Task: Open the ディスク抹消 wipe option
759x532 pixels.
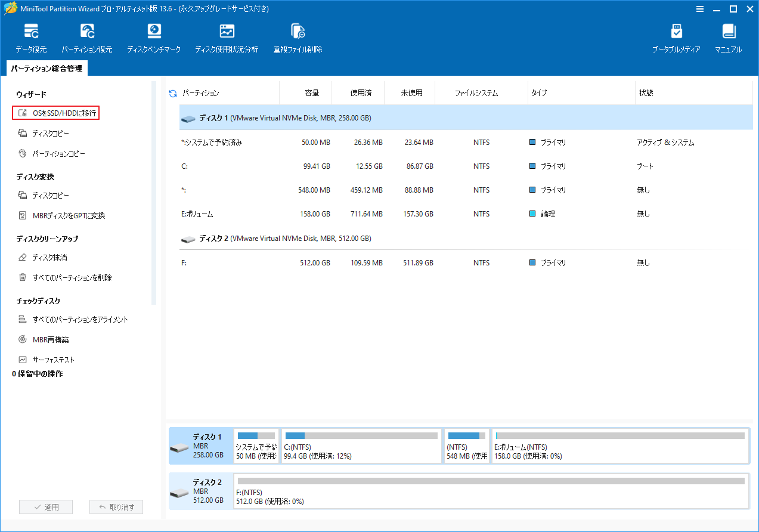Action: pyautogui.click(x=47, y=257)
